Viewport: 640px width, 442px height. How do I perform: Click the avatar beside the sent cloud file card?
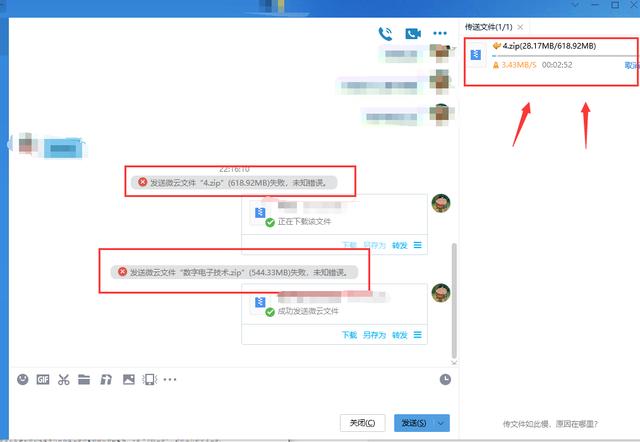click(441, 293)
